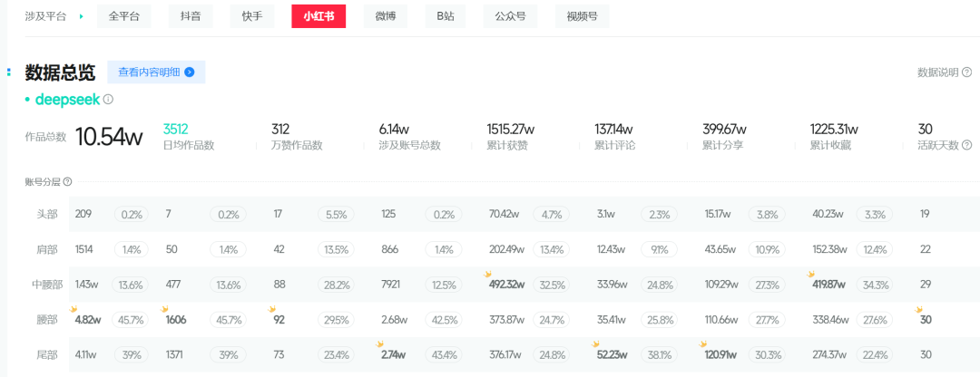Switch to the 公众号 platform tab
This screenshot has width=980, height=377.
[x=511, y=17]
